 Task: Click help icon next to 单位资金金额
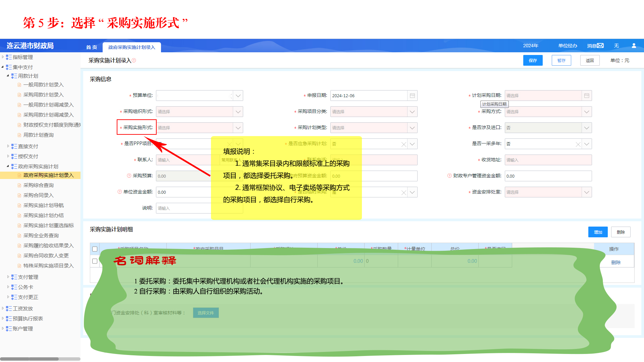(x=120, y=192)
